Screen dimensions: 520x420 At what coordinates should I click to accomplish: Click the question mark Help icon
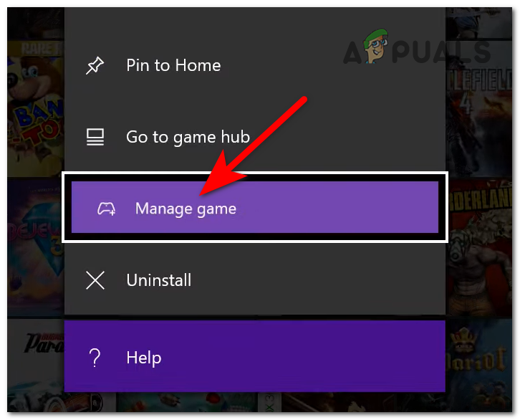pyautogui.click(x=95, y=358)
